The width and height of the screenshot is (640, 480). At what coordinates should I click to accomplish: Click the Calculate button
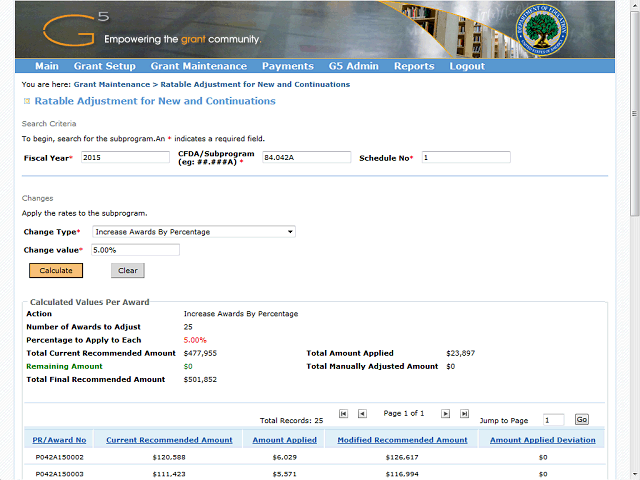click(x=56, y=271)
